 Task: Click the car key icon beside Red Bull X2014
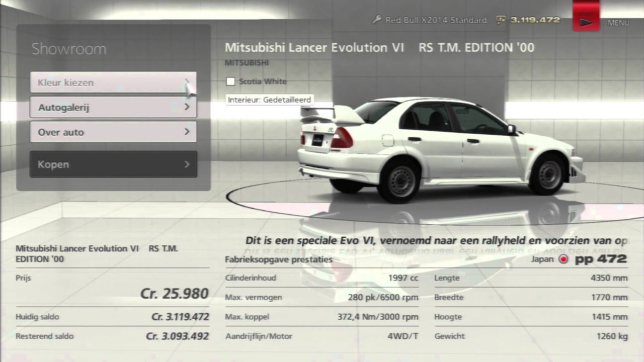coord(376,20)
